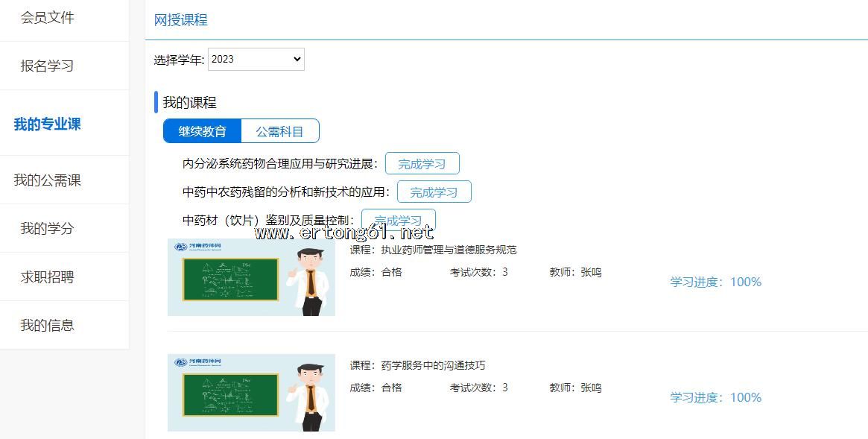Click 学习进度 100% for 药学服务中的沟通技巧
Viewport: 868px width, 439px height.
tap(715, 397)
